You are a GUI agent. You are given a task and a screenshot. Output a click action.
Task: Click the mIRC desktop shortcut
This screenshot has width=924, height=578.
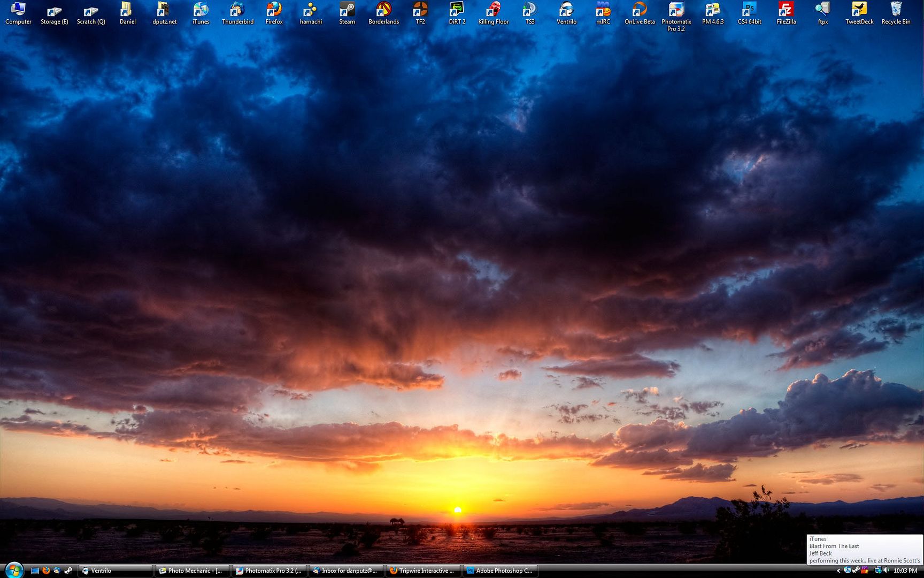pos(603,11)
